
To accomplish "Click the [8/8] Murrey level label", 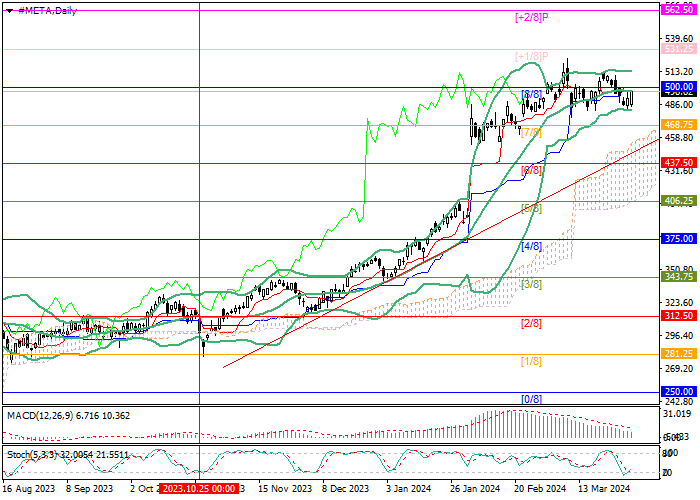I will pyautogui.click(x=531, y=94).
